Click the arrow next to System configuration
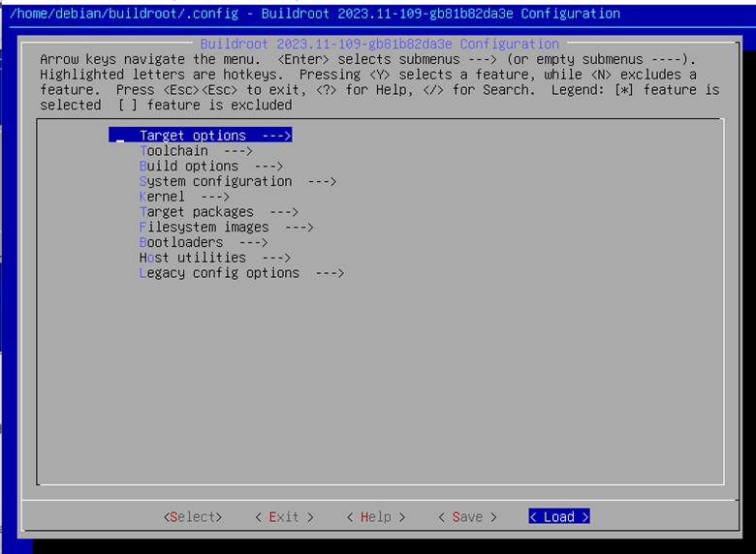Viewport: 756px width, 554px height. (322, 181)
